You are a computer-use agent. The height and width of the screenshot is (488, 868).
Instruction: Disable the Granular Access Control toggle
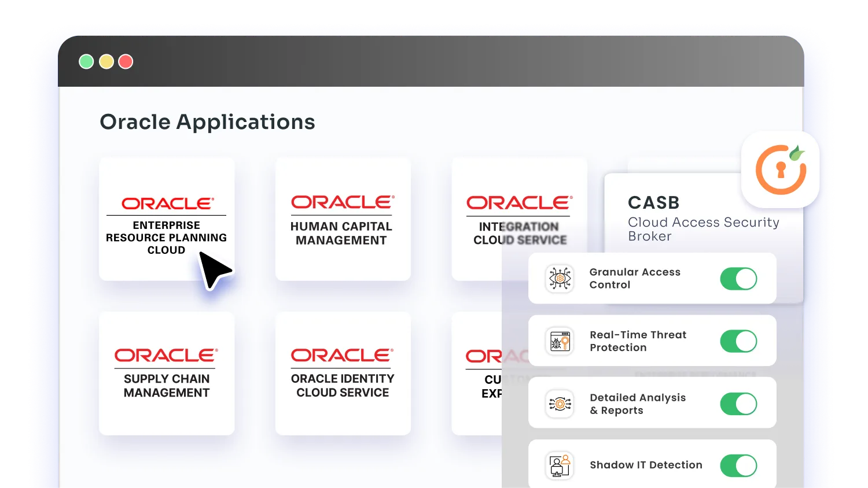(x=738, y=279)
